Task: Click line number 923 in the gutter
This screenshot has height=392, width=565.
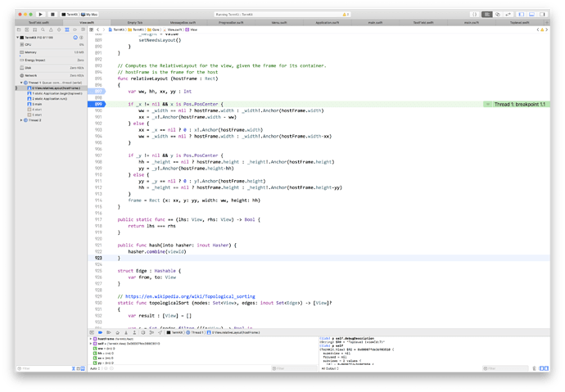Action: pyautogui.click(x=98, y=258)
